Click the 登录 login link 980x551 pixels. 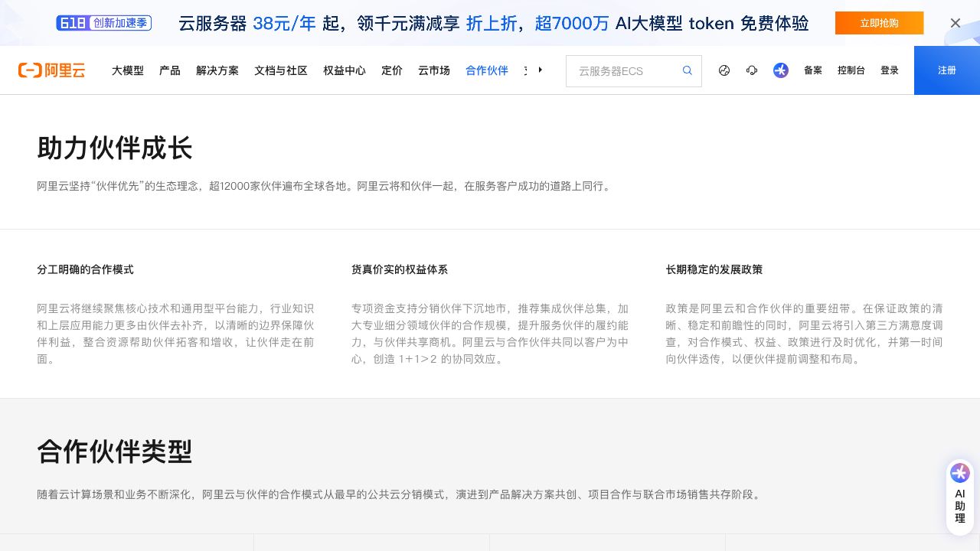pyautogui.click(x=890, y=70)
